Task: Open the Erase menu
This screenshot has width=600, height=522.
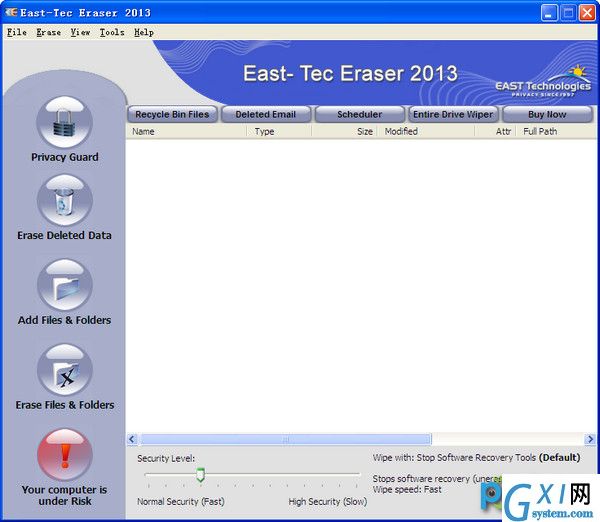Action: click(49, 33)
